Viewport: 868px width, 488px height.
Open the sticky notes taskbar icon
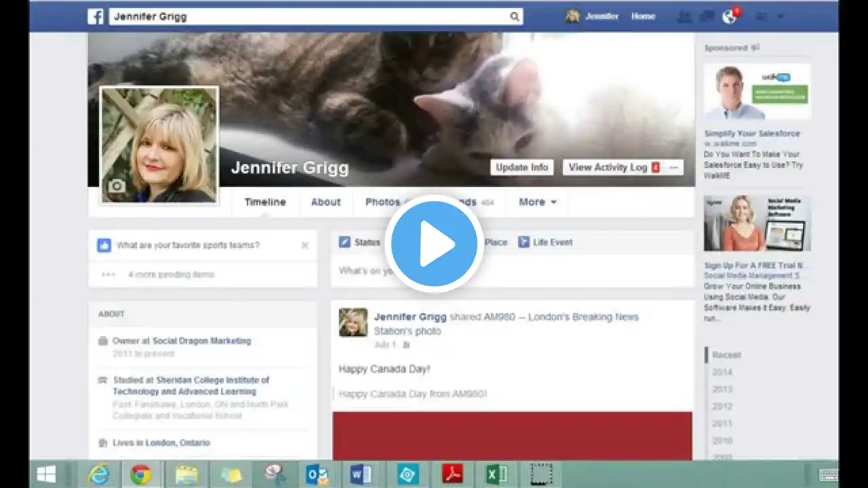click(x=231, y=474)
